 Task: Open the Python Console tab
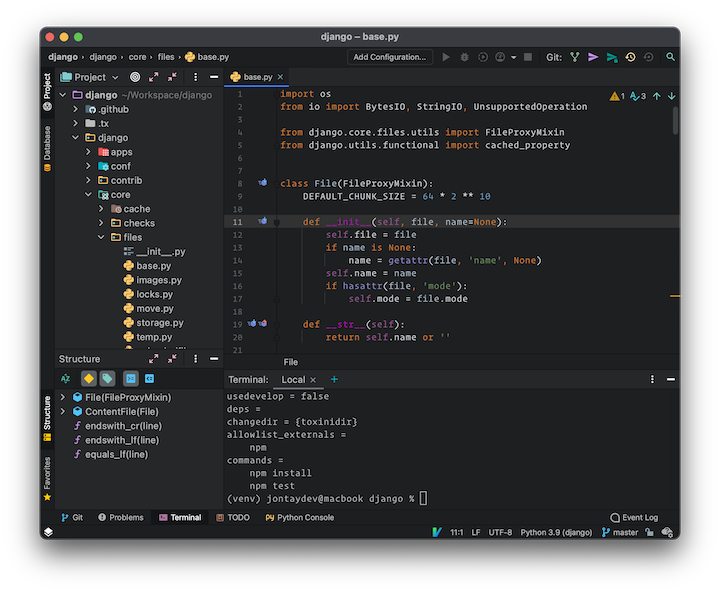[300, 518]
